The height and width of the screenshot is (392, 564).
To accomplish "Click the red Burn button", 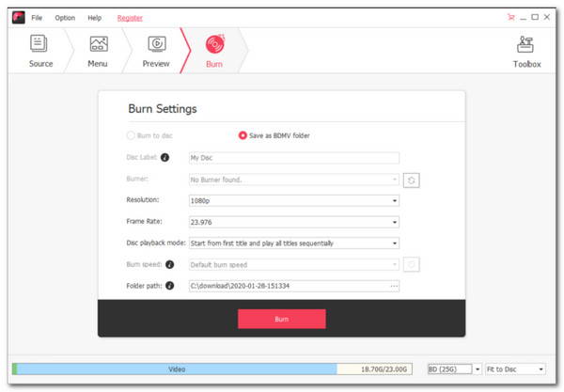I will point(282,319).
